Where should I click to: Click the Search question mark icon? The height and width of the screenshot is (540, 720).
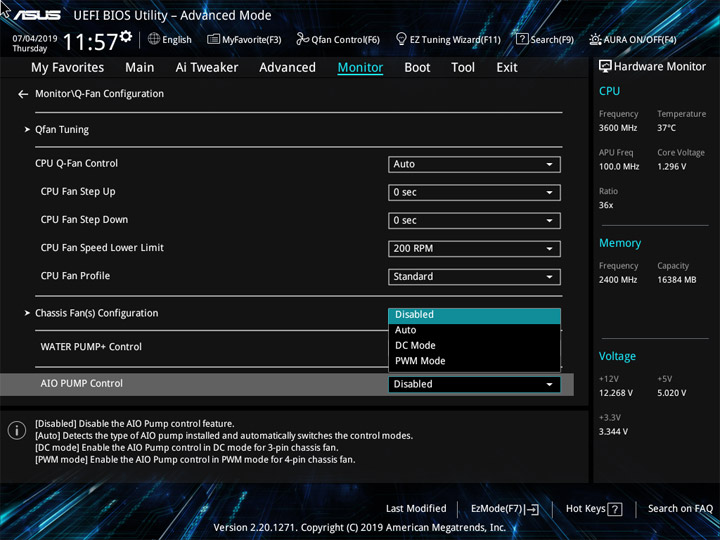[x=522, y=39]
